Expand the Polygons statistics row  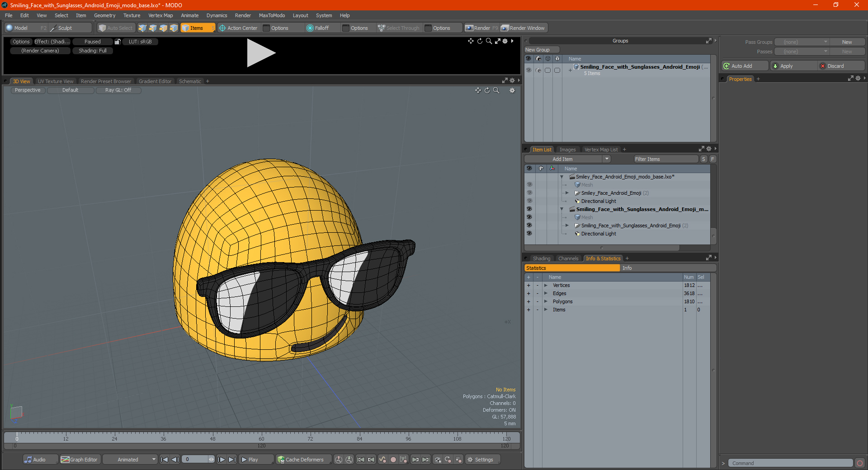[546, 301]
